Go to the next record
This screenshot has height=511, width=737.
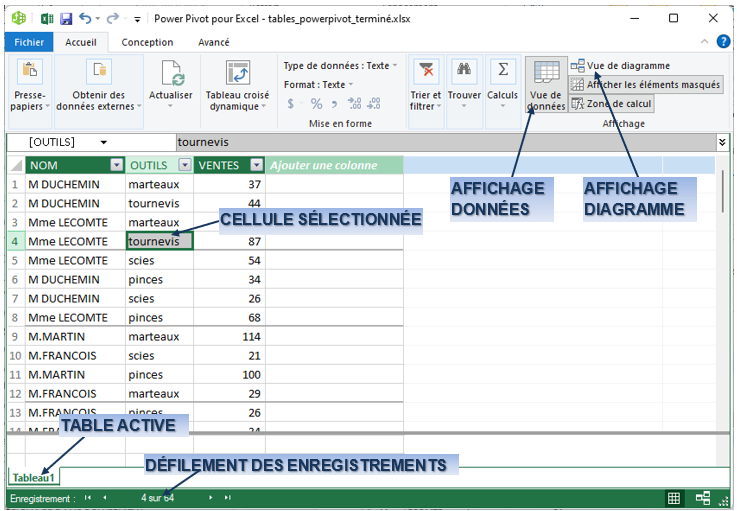click(211, 497)
